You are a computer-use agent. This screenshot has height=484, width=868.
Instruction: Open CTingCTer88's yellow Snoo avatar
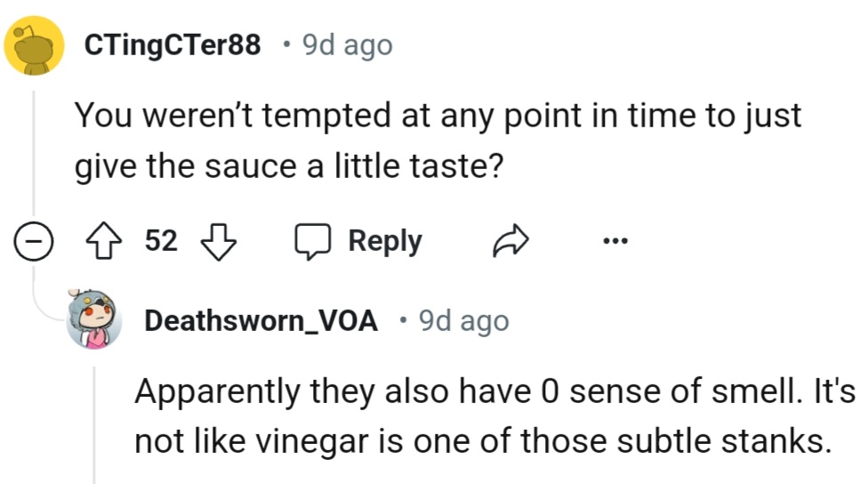[x=34, y=44]
